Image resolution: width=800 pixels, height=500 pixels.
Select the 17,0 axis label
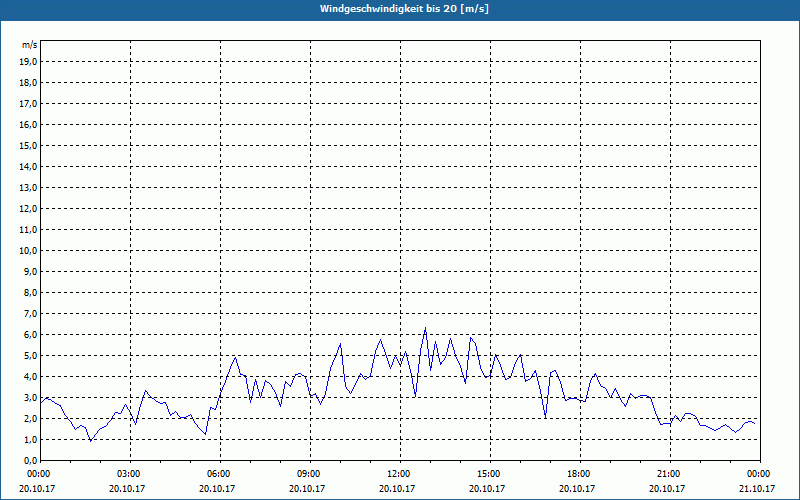tap(29, 104)
